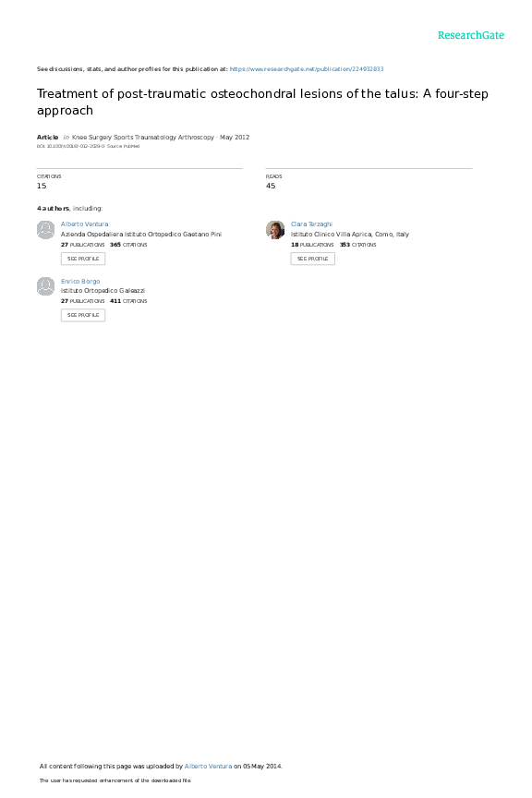
Task: Click the Citations count 15
Action: tap(42, 186)
